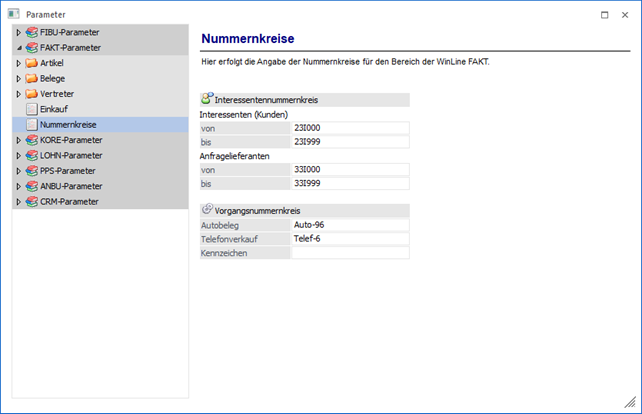Open the ANBU-Parameter tree entry
The height and width of the screenshot is (414, 642).
click(x=72, y=186)
